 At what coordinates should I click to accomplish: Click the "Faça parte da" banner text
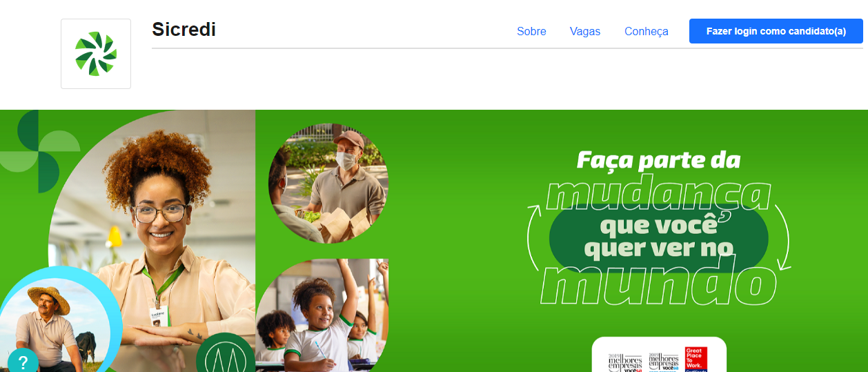point(658,161)
